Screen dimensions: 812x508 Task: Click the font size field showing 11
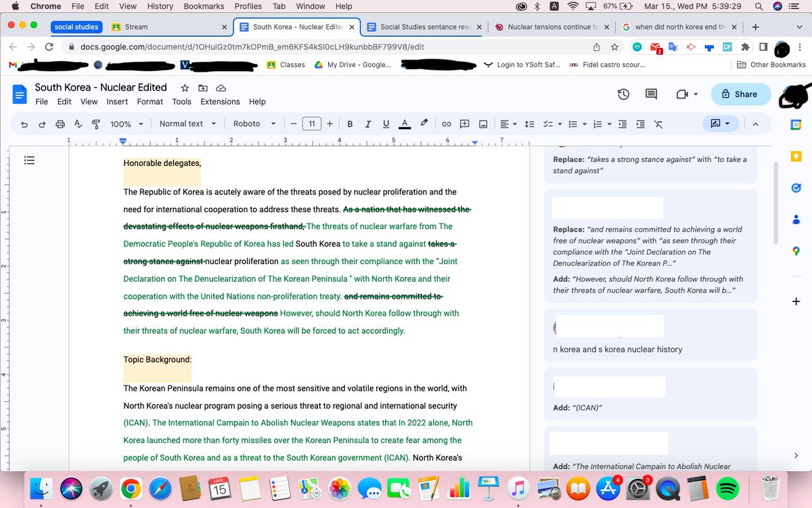click(311, 124)
